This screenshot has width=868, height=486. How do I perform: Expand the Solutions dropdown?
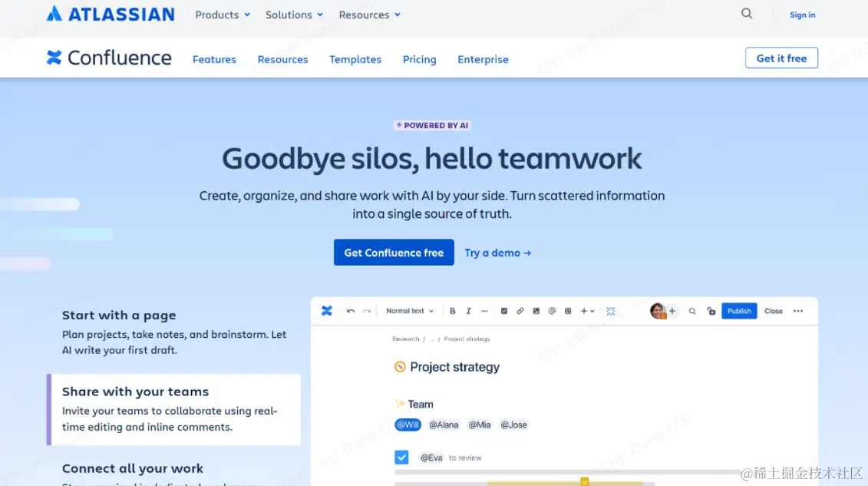coord(294,15)
